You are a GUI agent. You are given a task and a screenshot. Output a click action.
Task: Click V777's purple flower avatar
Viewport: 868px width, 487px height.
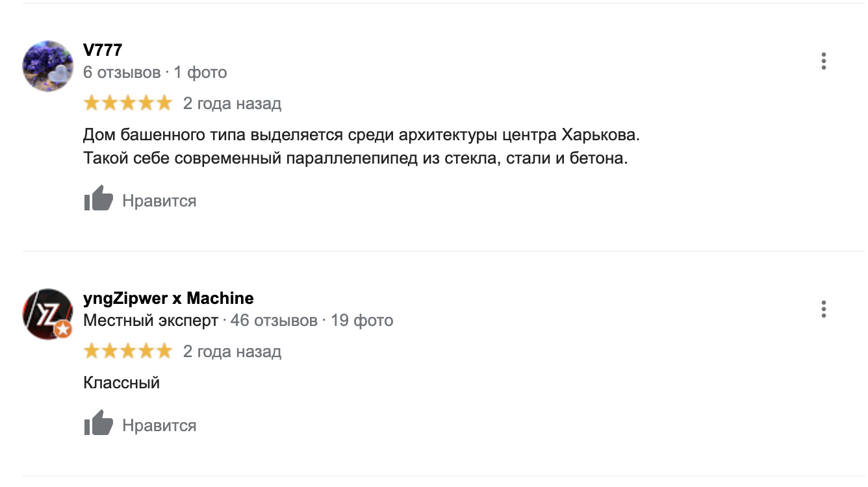pos(48,66)
